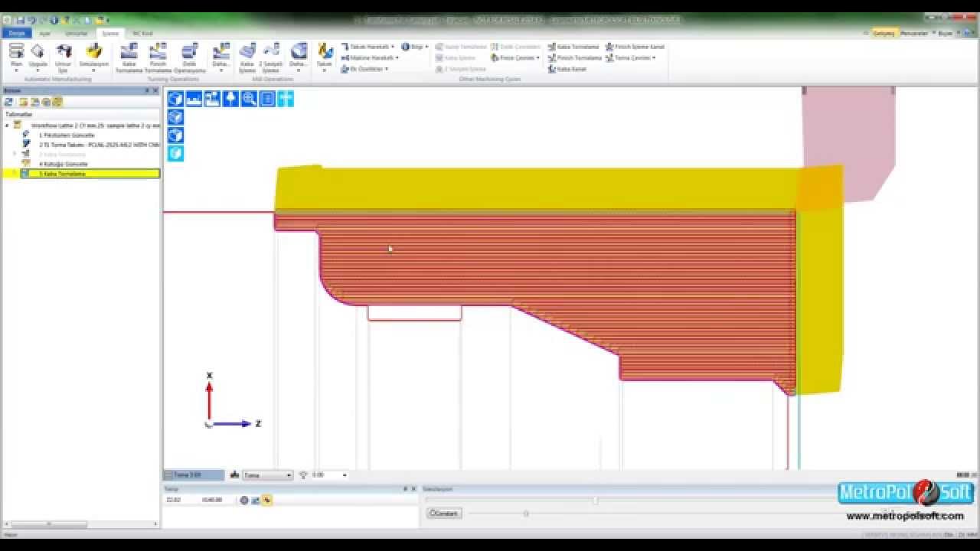
Task: Click the round icon in bottom-left panel
Action: point(244,500)
